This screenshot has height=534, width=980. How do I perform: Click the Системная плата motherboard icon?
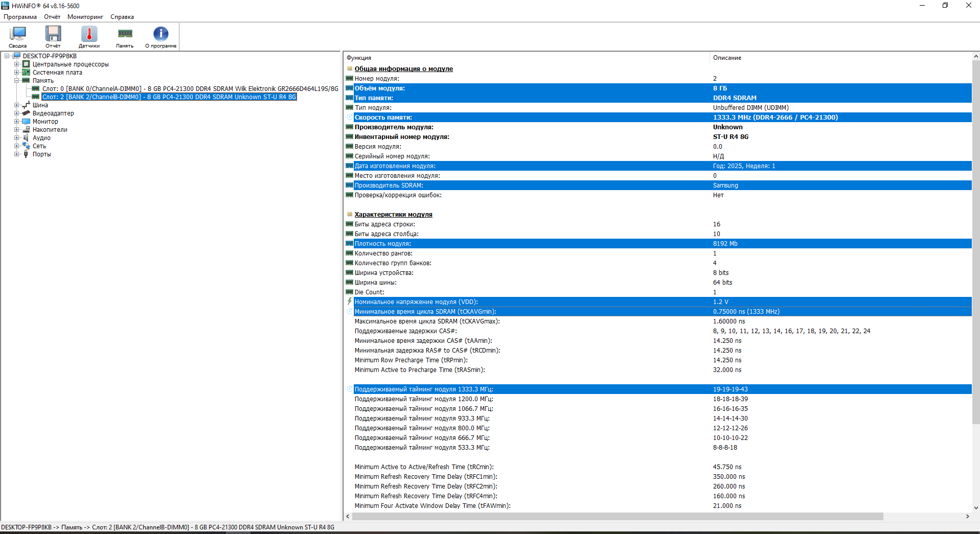point(26,72)
